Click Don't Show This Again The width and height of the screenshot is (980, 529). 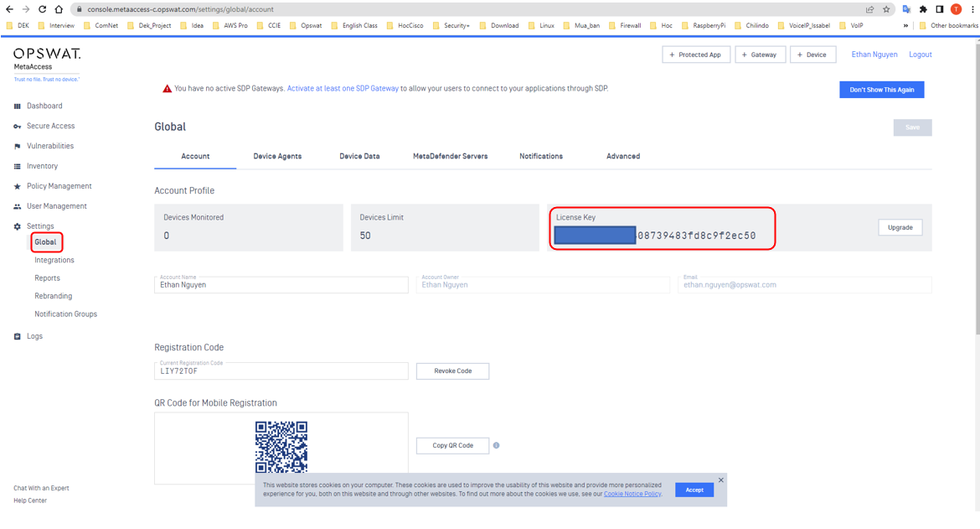[x=881, y=90]
